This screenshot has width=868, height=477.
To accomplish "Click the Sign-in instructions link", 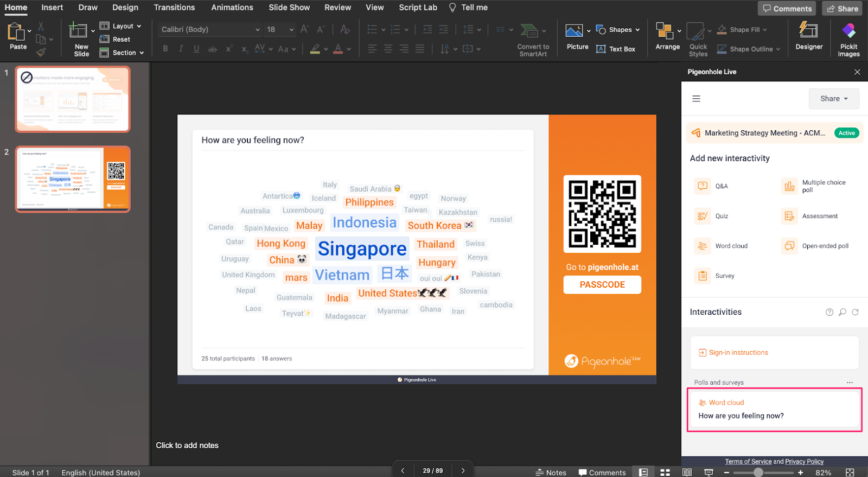I will (x=738, y=353).
